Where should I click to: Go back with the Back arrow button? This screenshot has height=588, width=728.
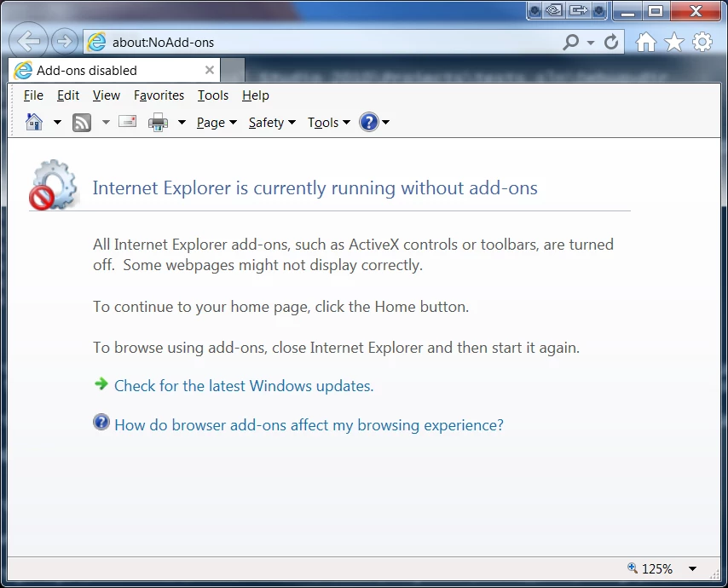(x=28, y=41)
